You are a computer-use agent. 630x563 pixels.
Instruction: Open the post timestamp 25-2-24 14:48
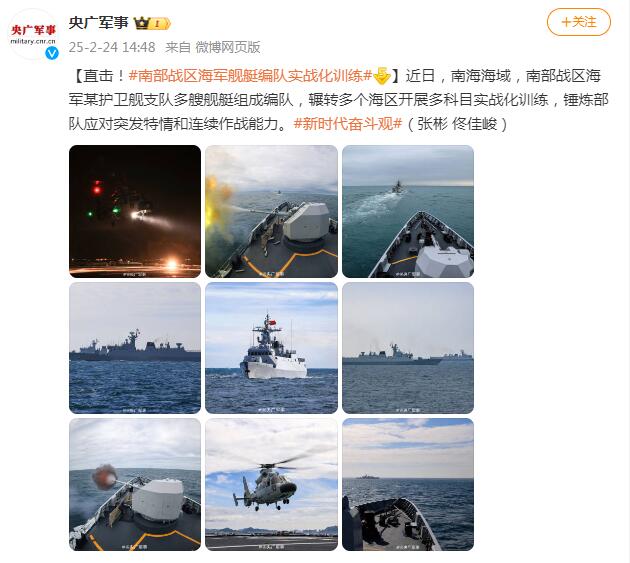(x=112, y=47)
